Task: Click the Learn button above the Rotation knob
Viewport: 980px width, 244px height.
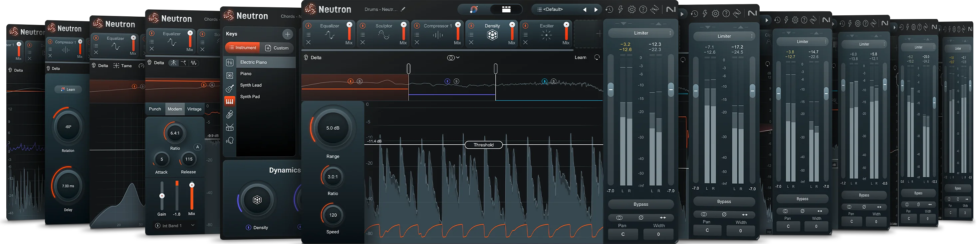Action: [x=68, y=90]
